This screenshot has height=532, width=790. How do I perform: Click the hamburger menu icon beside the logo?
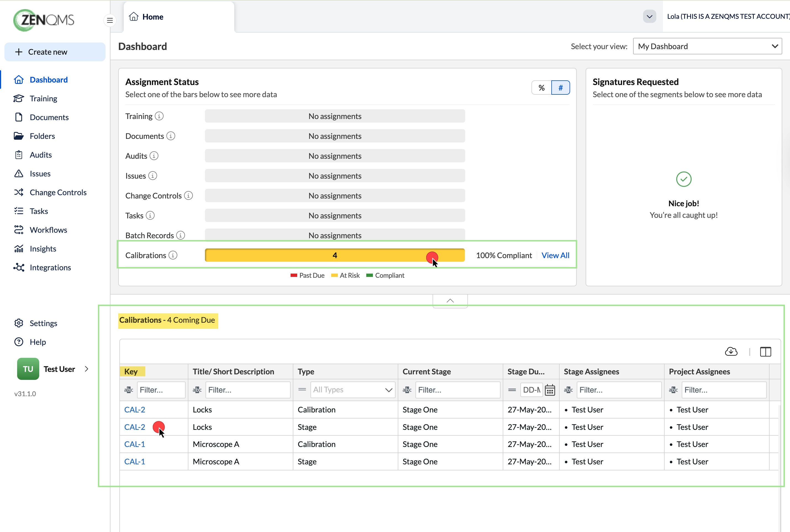[x=110, y=20]
